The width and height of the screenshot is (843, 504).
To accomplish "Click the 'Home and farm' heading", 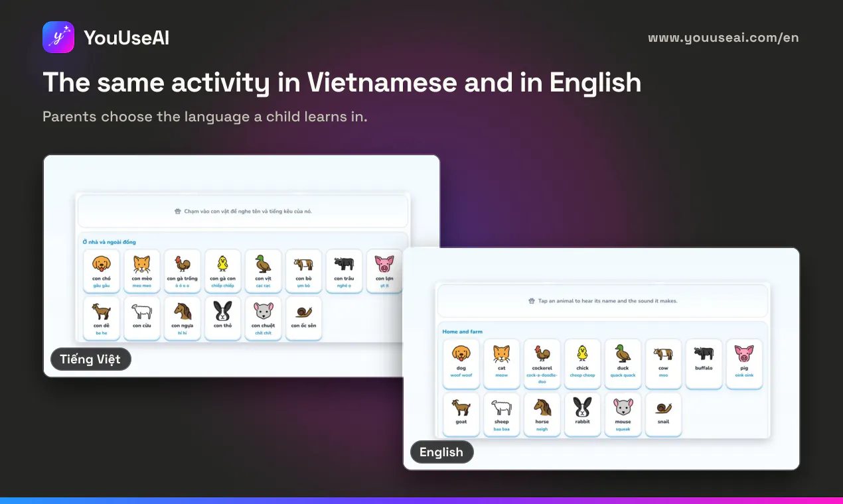I will coord(463,332).
